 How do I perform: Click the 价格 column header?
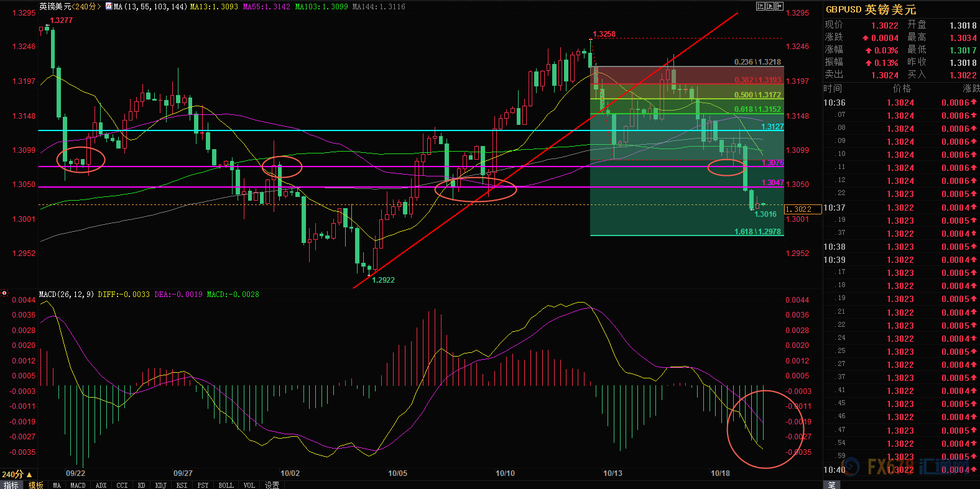(902, 89)
